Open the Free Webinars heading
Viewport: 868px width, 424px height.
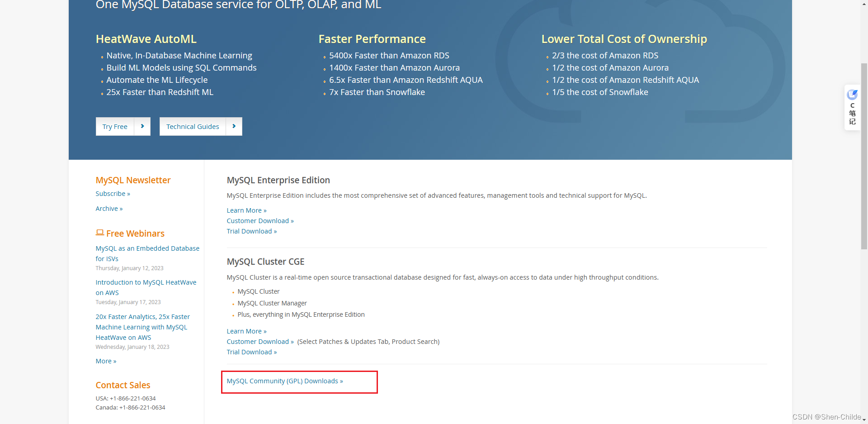[135, 233]
